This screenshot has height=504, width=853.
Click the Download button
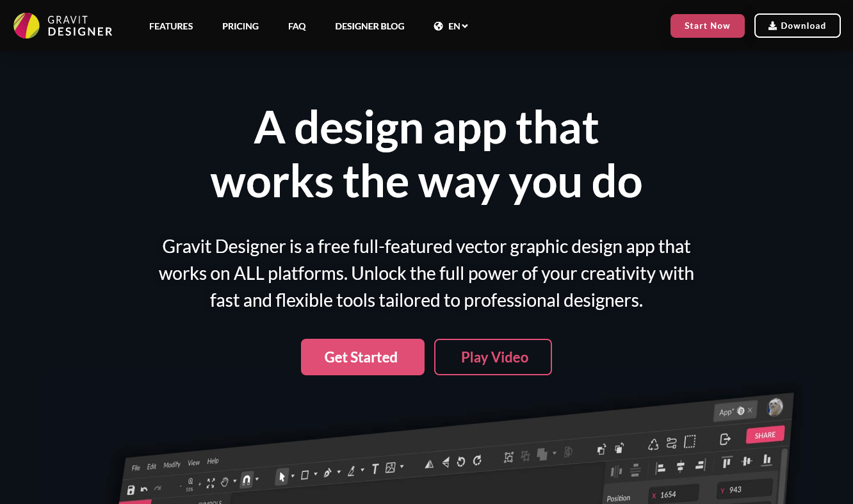tap(797, 26)
